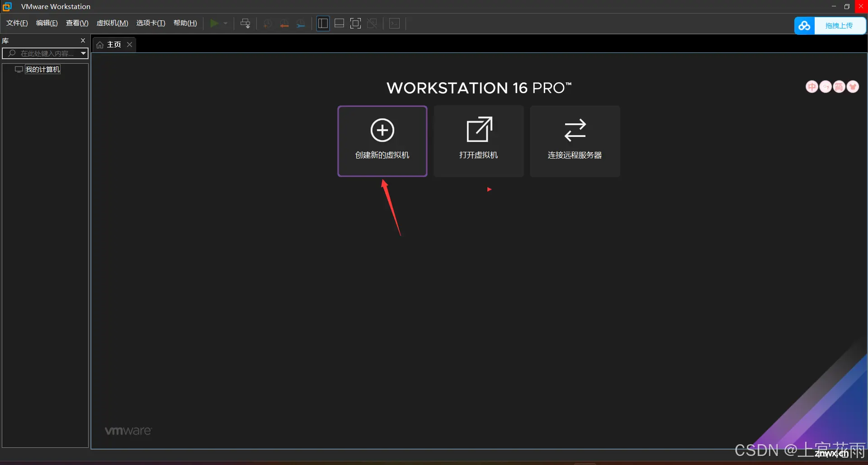The height and width of the screenshot is (465, 868).
Task: Click the green power on play button
Action: click(x=214, y=23)
